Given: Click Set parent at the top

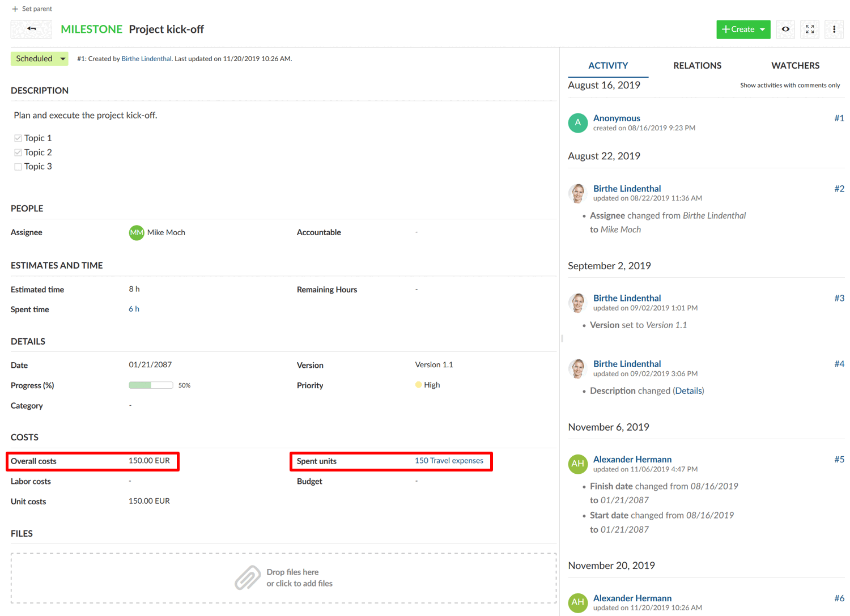Looking at the screenshot, I should coord(31,9).
